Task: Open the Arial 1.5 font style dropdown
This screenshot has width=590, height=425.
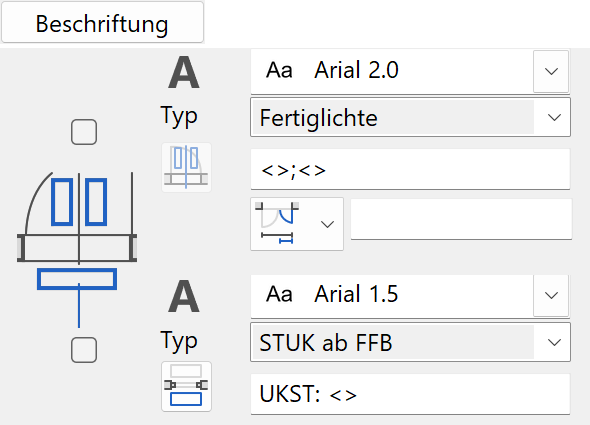Action: 550,296
